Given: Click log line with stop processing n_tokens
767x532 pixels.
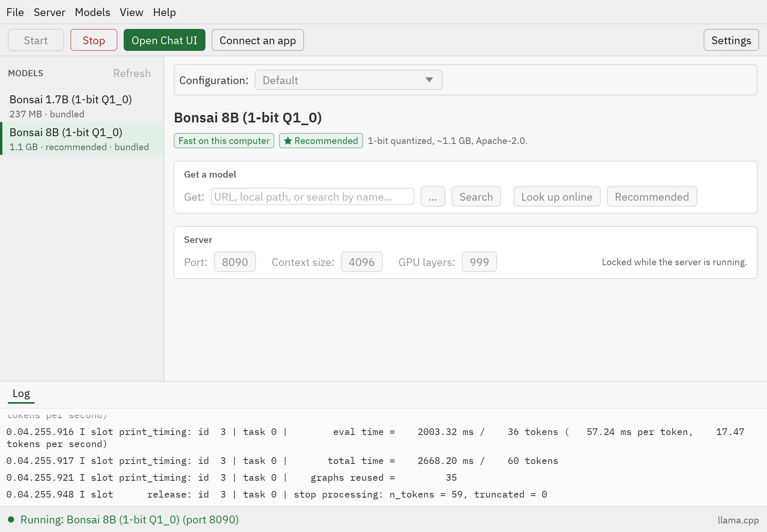Looking at the screenshot, I should (x=277, y=494).
